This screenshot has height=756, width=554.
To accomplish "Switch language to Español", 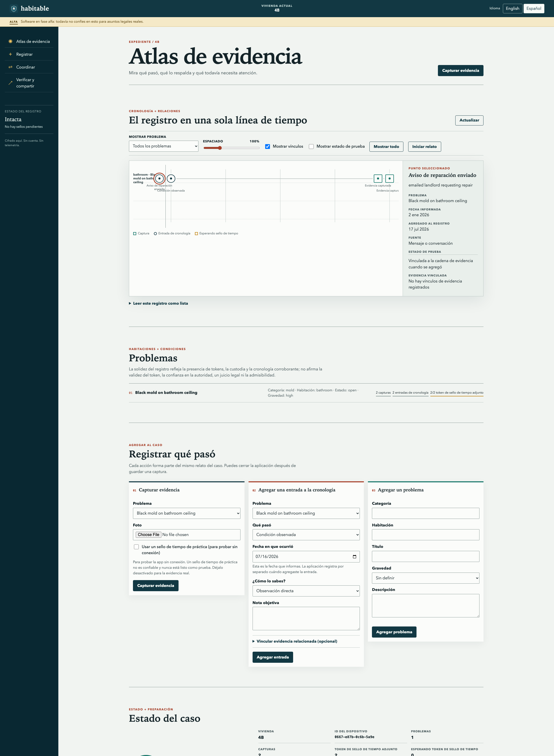I will (x=534, y=8).
